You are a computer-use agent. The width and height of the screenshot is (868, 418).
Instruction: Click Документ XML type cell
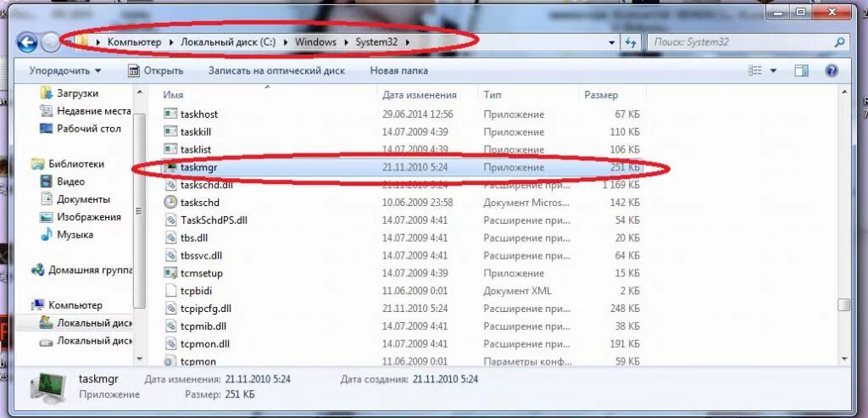(x=517, y=291)
